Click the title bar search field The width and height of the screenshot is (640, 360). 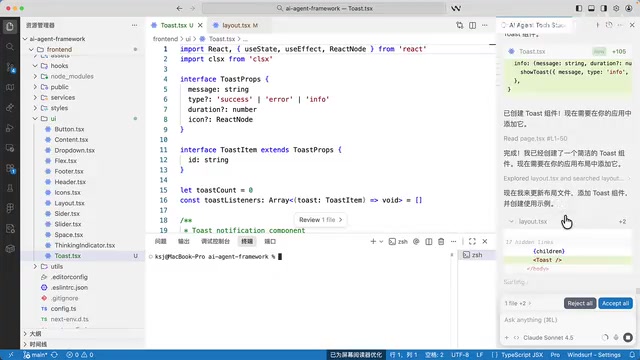point(324,8)
